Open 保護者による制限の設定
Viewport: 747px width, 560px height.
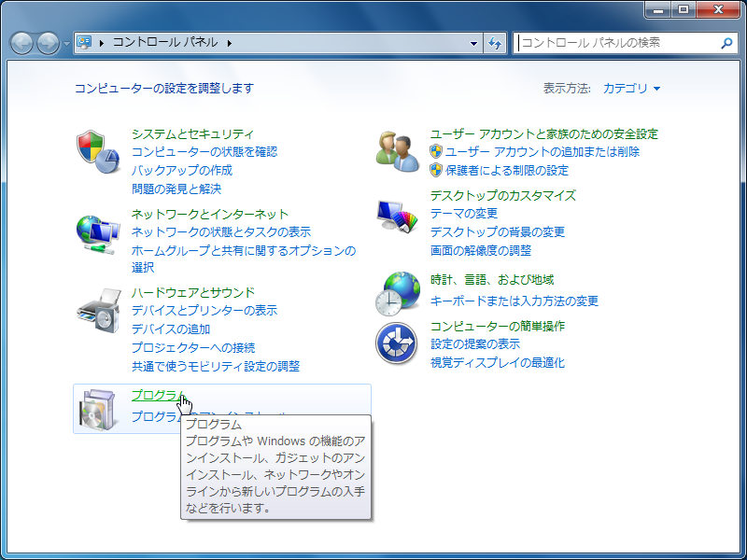(x=507, y=171)
